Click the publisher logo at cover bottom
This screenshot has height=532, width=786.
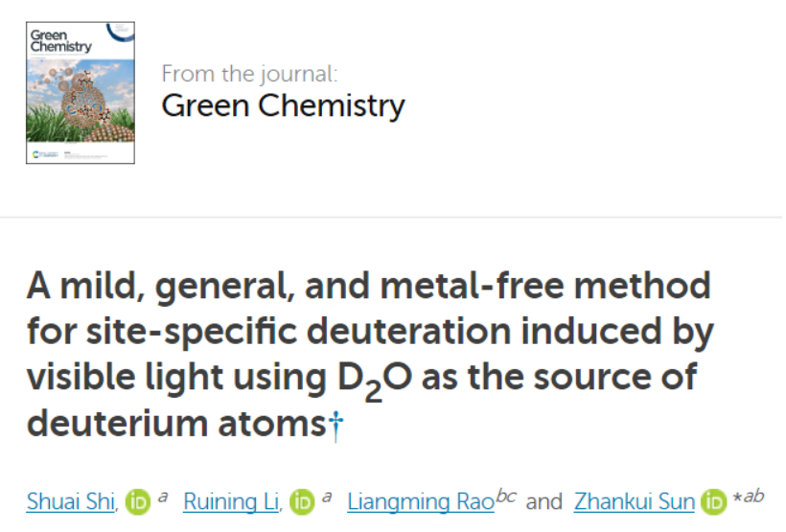click(x=45, y=154)
